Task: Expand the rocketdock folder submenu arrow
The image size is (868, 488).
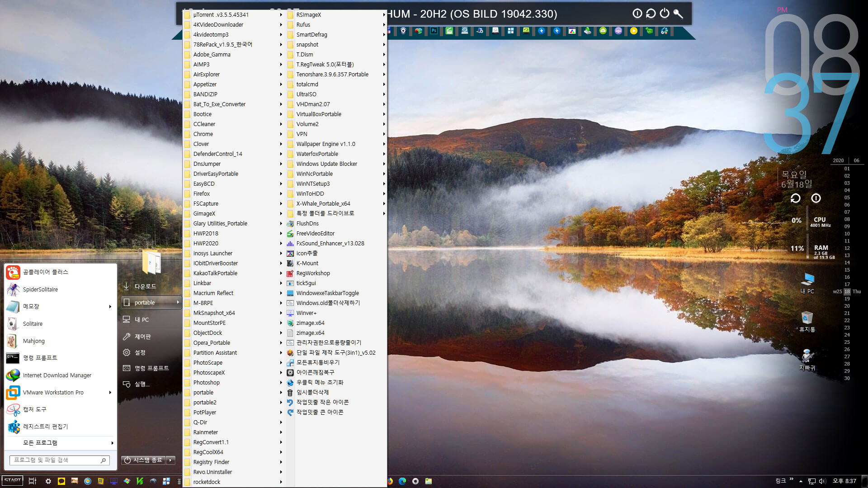Action: (281, 482)
